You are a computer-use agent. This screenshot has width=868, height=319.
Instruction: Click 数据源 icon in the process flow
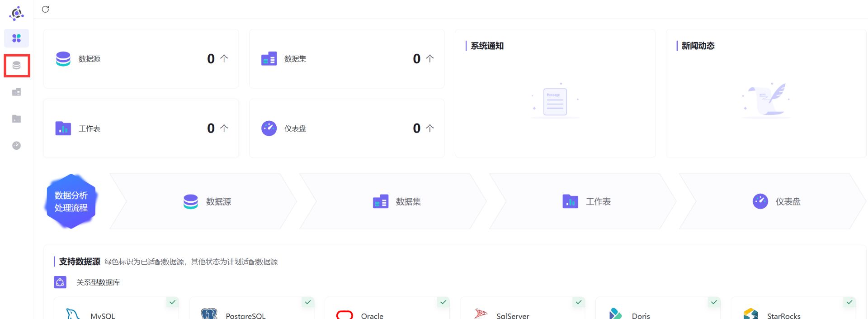[x=191, y=201]
